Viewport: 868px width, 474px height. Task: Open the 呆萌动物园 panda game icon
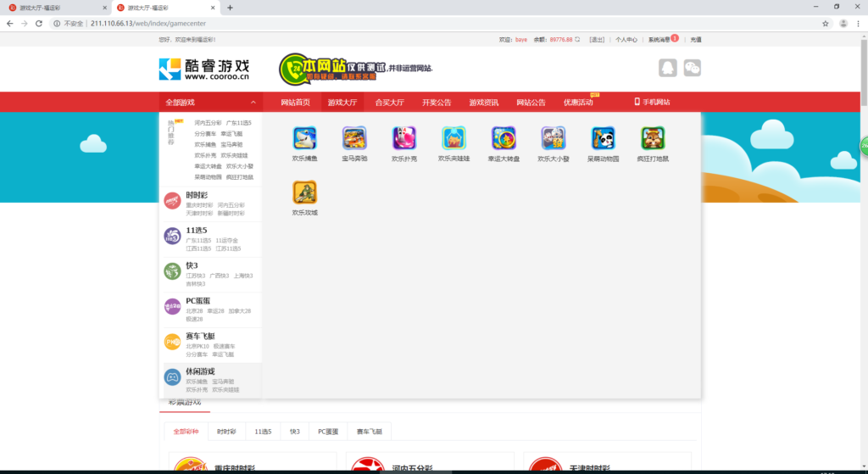(603, 138)
